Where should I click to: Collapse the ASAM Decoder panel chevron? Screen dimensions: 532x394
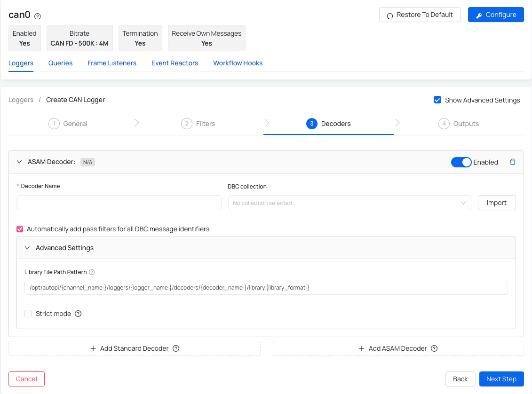pos(19,162)
